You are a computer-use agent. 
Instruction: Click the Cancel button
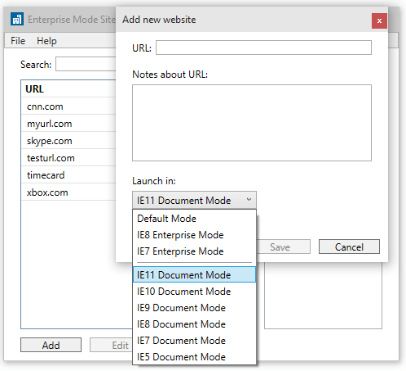click(349, 247)
